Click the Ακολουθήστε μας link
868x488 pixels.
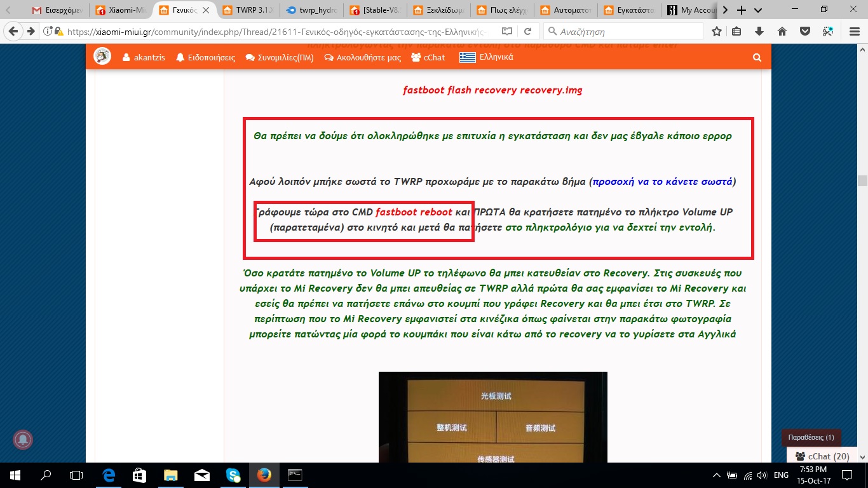363,57
